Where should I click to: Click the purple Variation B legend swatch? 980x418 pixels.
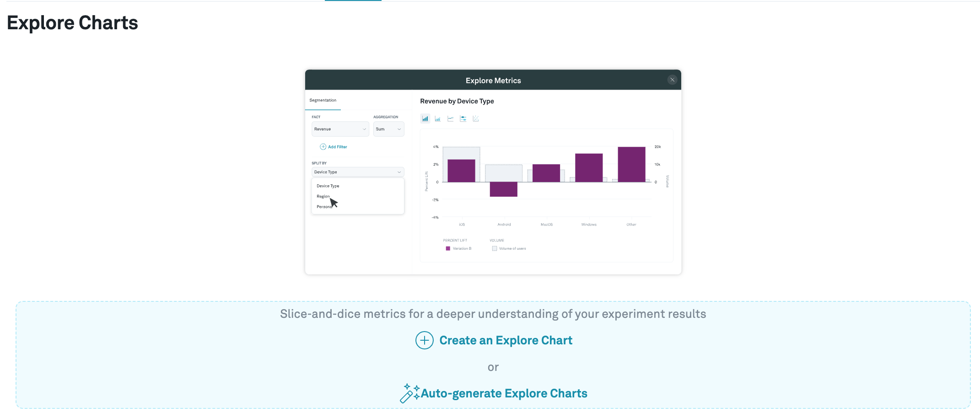448,248
